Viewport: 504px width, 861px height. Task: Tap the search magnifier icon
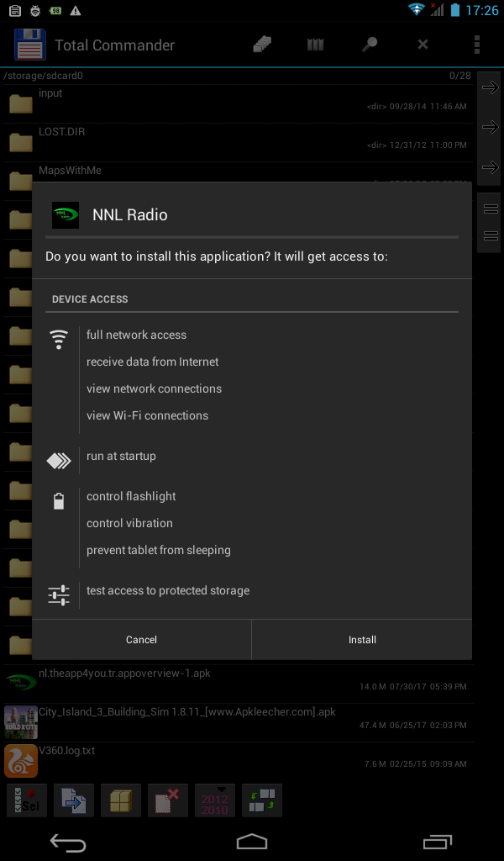click(369, 45)
